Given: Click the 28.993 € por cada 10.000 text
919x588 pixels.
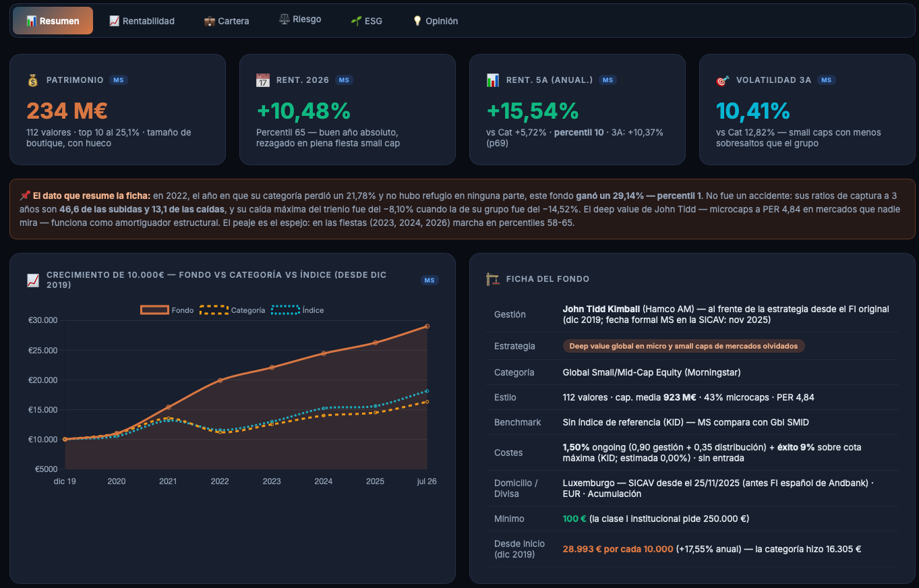Looking at the screenshot, I should click(x=618, y=549).
